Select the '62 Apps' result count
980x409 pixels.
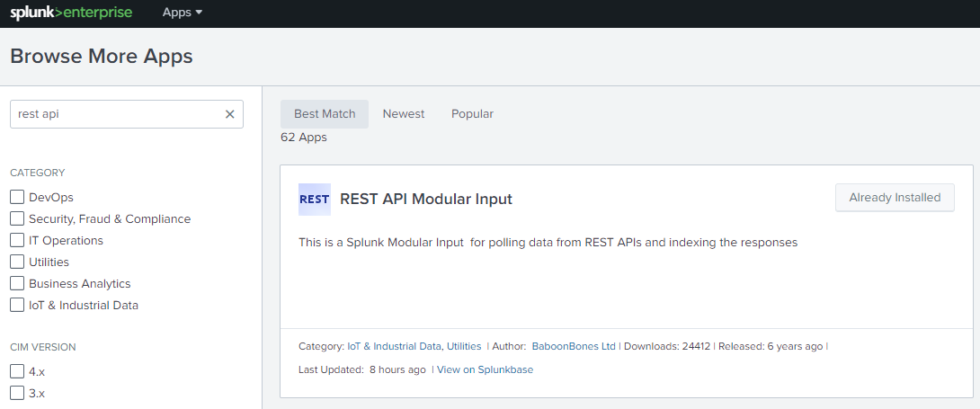pyautogui.click(x=304, y=138)
